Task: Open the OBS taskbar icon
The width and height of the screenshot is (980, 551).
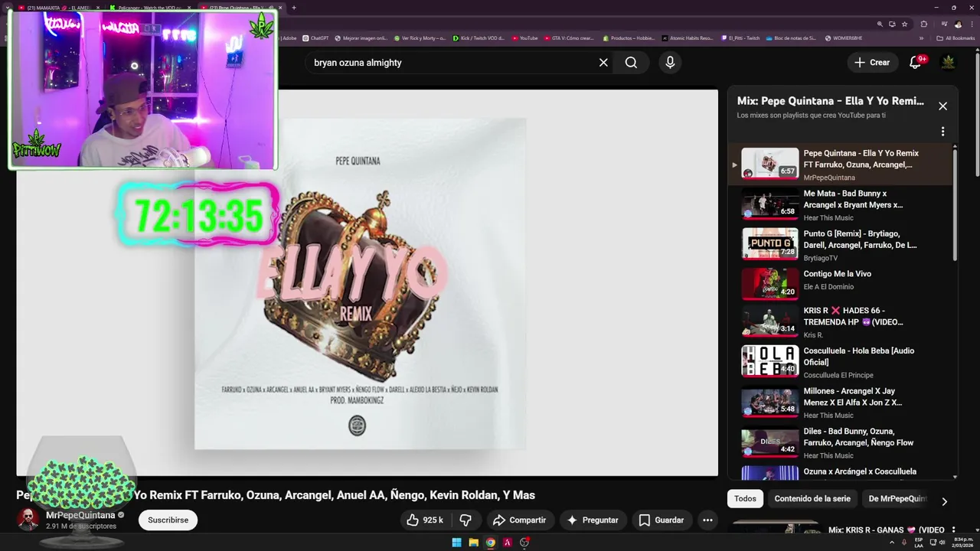Action: pyautogui.click(x=524, y=543)
